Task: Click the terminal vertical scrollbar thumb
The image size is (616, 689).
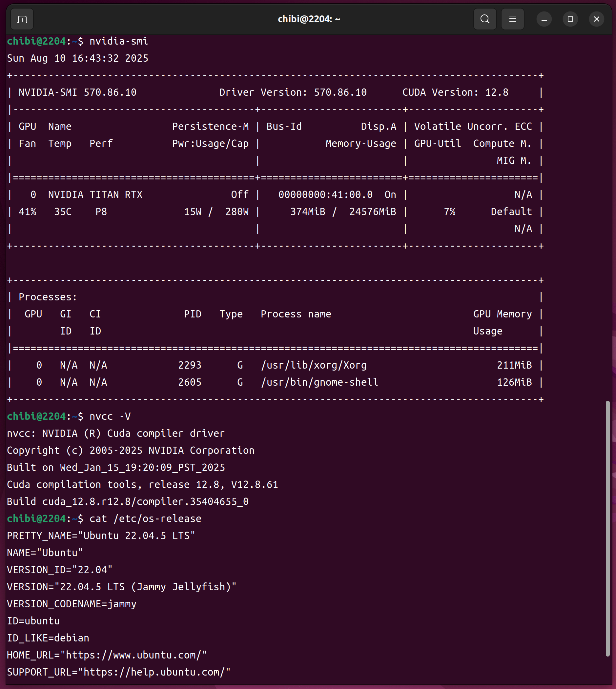Action: pos(607,528)
